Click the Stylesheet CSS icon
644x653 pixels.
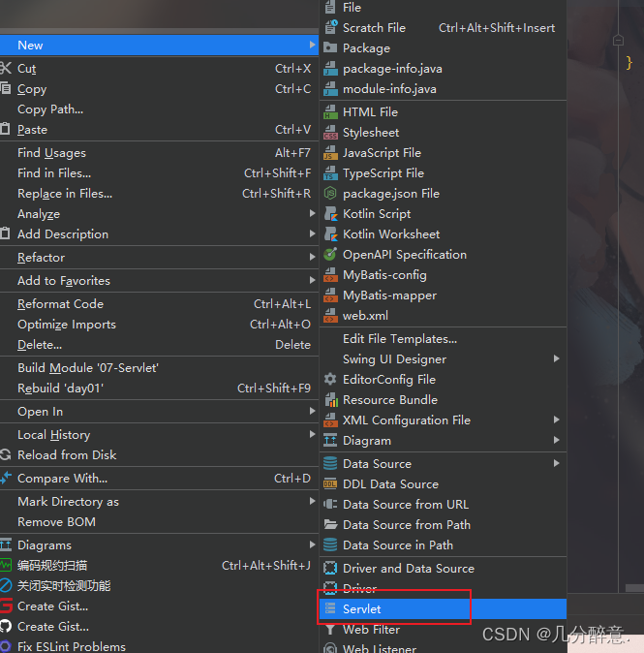[330, 133]
